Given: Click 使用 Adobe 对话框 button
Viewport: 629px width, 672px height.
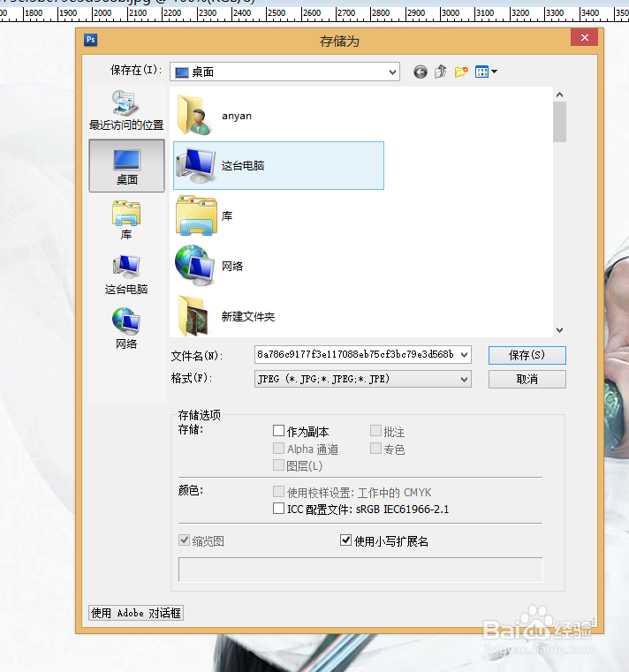Looking at the screenshot, I should pyautogui.click(x=136, y=613).
